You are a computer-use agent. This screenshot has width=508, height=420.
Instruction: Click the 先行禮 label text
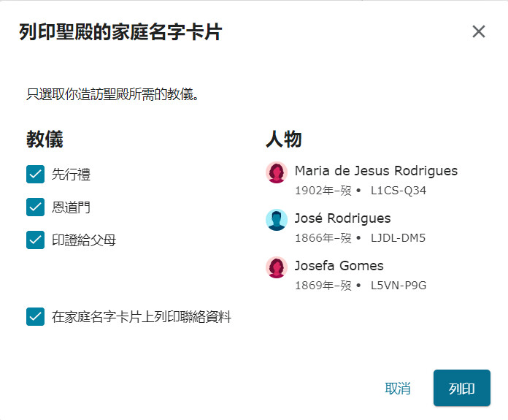click(71, 174)
